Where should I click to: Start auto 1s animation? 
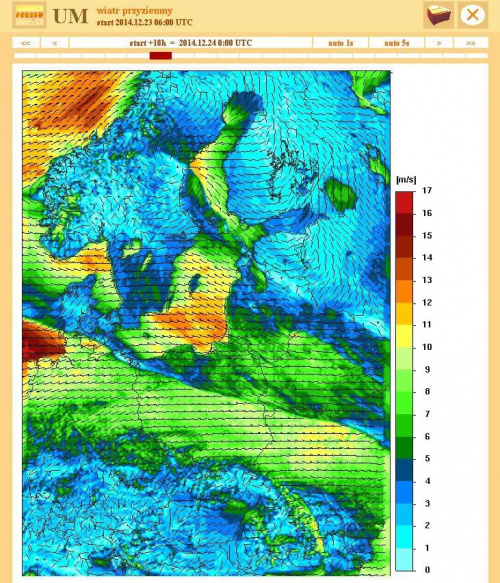point(341,43)
